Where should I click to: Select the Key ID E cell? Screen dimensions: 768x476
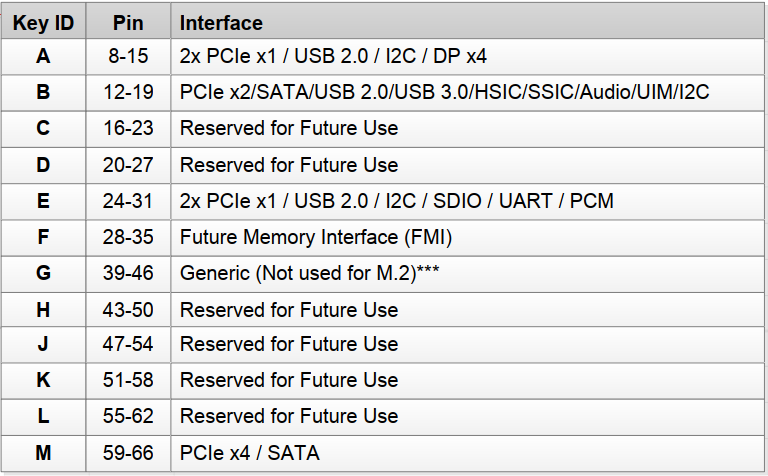[x=43, y=201]
